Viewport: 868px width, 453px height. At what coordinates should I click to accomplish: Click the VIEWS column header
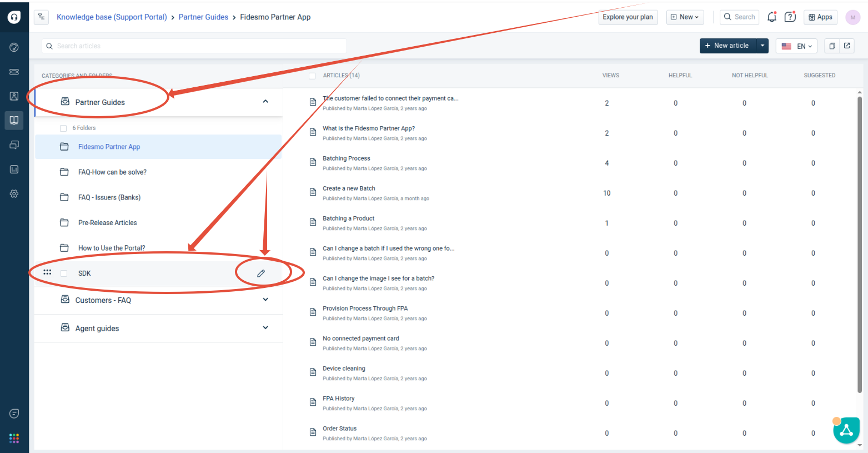coord(611,76)
